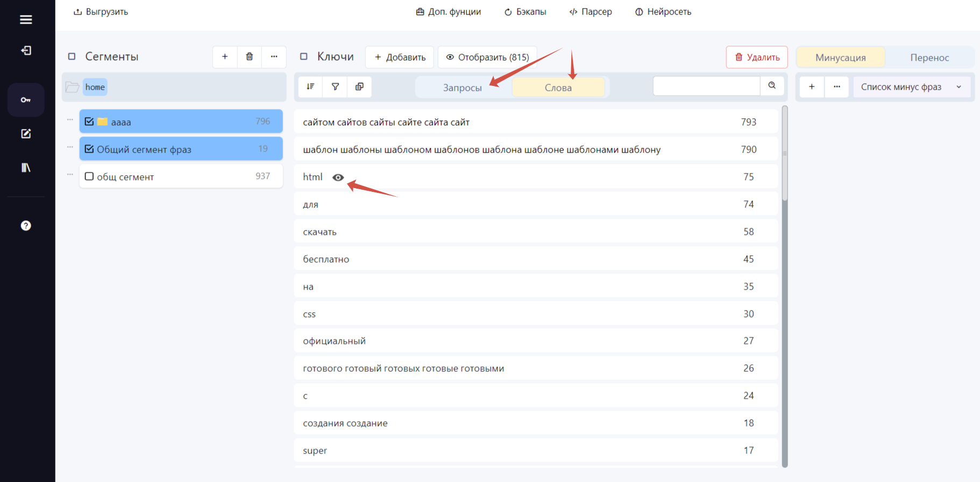Open the filter funnel icon
The height and width of the screenshot is (482, 980).
pos(335,87)
